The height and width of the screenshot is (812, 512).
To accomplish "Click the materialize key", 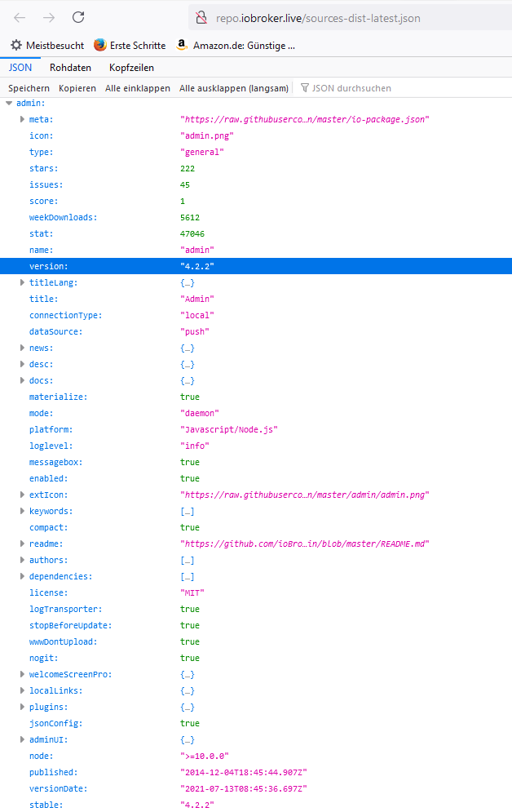I will click(x=59, y=397).
